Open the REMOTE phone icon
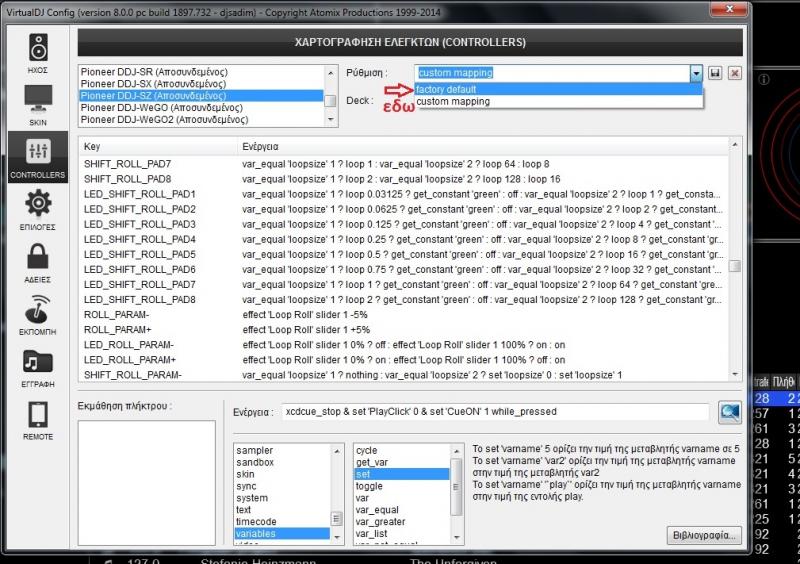Image resolution: width=800 pixels, height=564 pixels. pyautogui.click(x=38, y=420)
